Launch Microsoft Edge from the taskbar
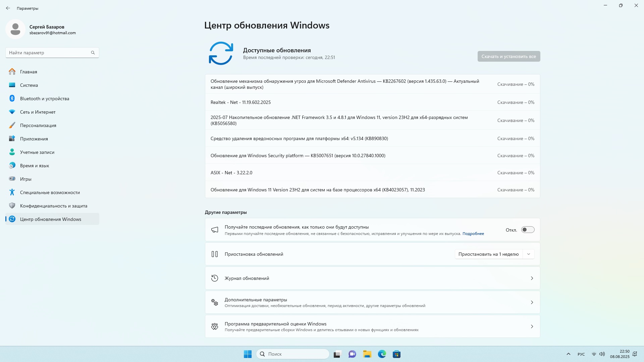Screen dimensions: 644x362 coord(382,354)
